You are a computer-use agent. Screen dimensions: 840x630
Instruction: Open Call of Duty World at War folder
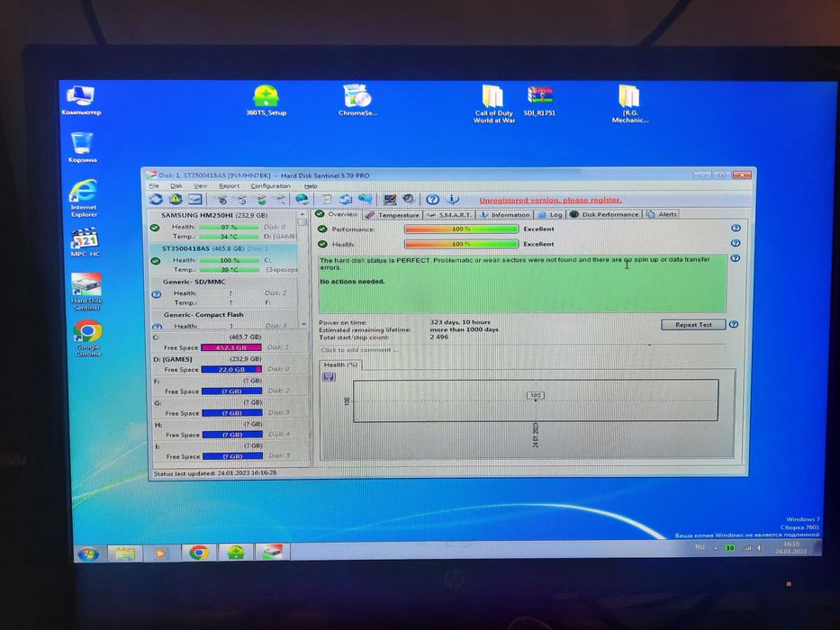[494, 103]
